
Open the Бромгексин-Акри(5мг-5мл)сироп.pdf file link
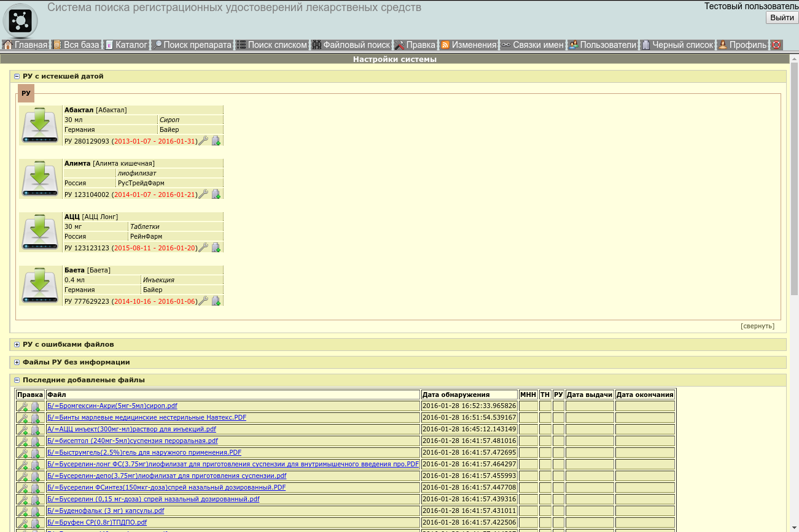tap(112, 406)
